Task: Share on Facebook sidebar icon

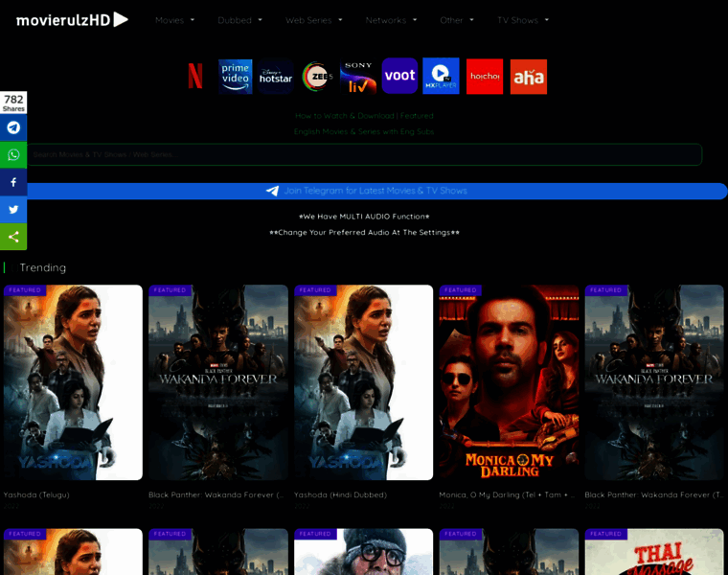Action: [13, 182]
